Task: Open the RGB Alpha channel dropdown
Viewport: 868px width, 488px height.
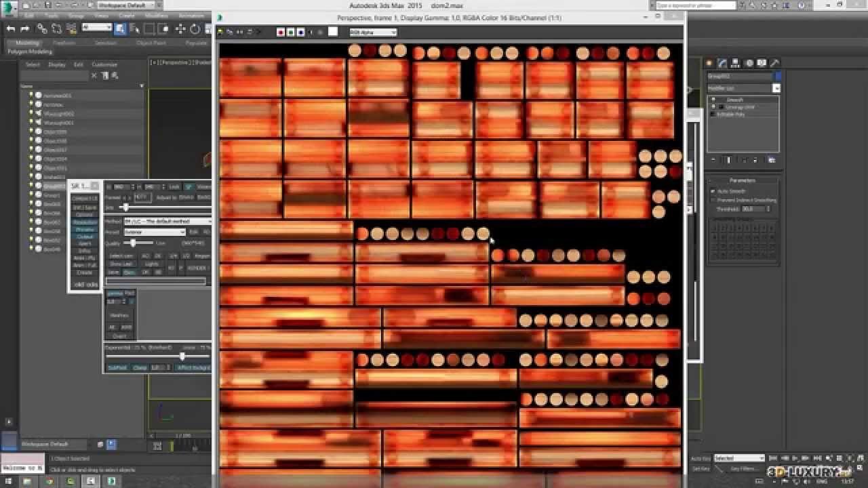Action: 372,32
